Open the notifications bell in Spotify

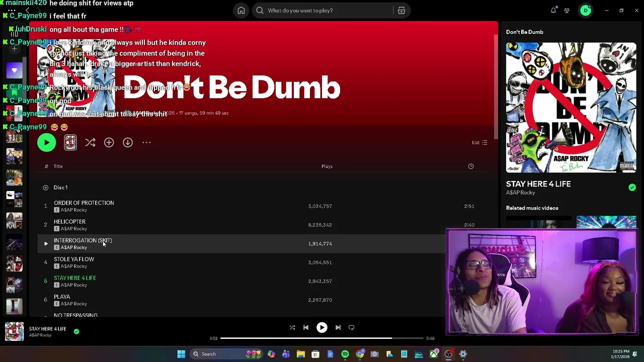coord(553,11)
